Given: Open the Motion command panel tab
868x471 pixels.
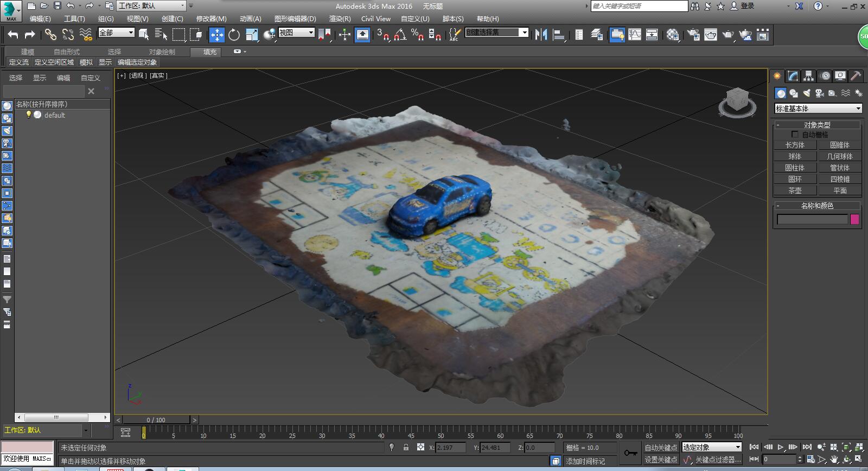Looking at the screenshot, I should 825,76.
